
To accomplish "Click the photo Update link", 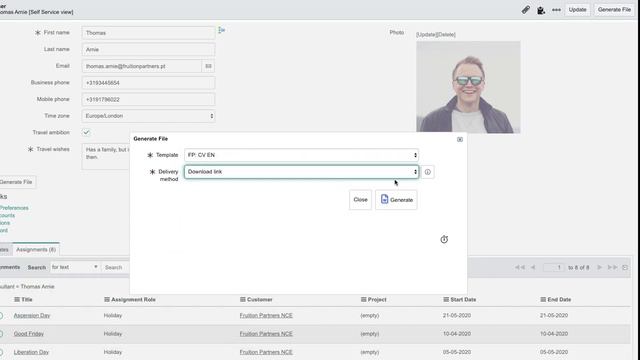I will click(426, 35).
